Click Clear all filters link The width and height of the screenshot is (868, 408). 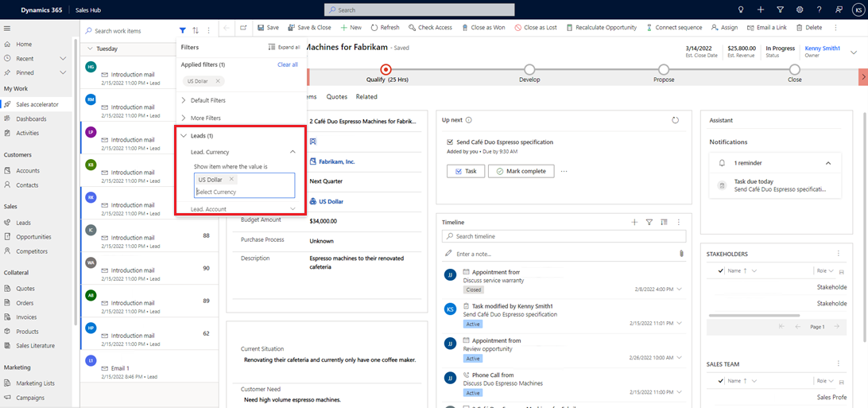click(x=287, y=64)
